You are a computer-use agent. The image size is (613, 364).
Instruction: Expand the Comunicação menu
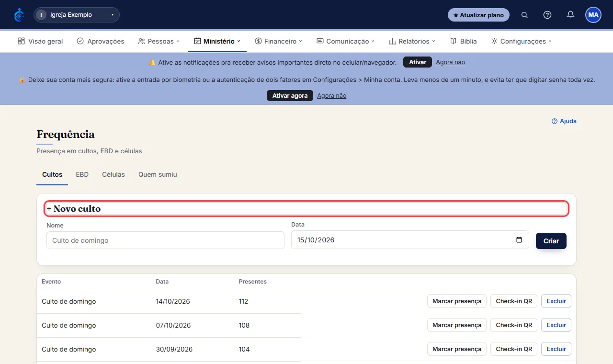[x=345, y=41]
